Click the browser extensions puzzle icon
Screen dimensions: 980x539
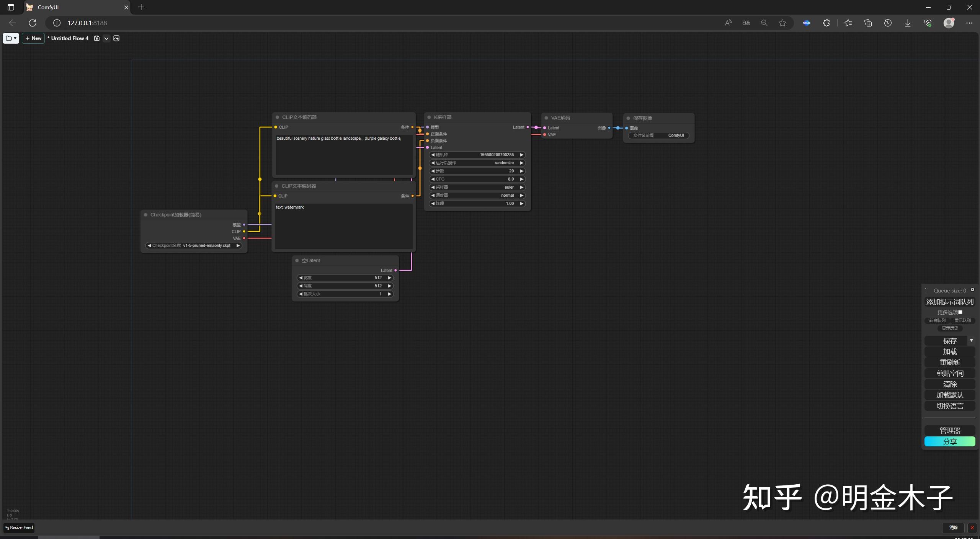click(x=826, y=23)
